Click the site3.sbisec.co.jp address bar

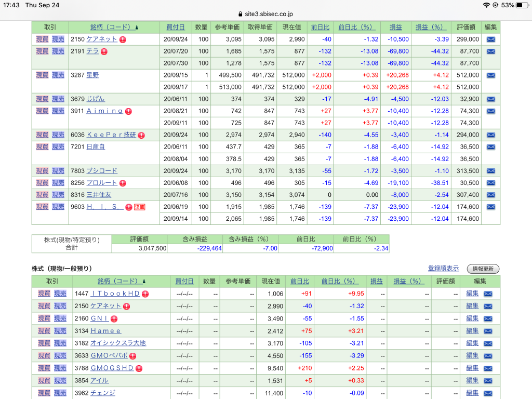(266, 14)
